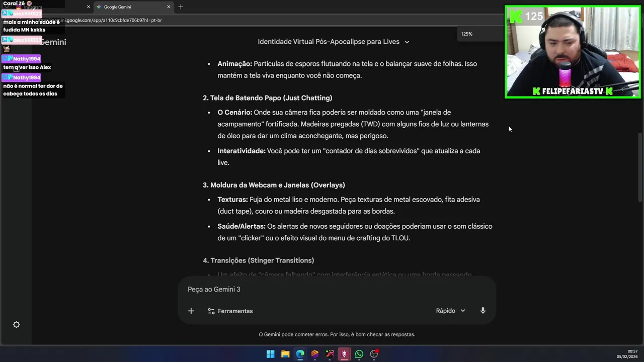Click the bold 'O Cenário:' label
The image size is (644, 362).
tap(234, 112)
